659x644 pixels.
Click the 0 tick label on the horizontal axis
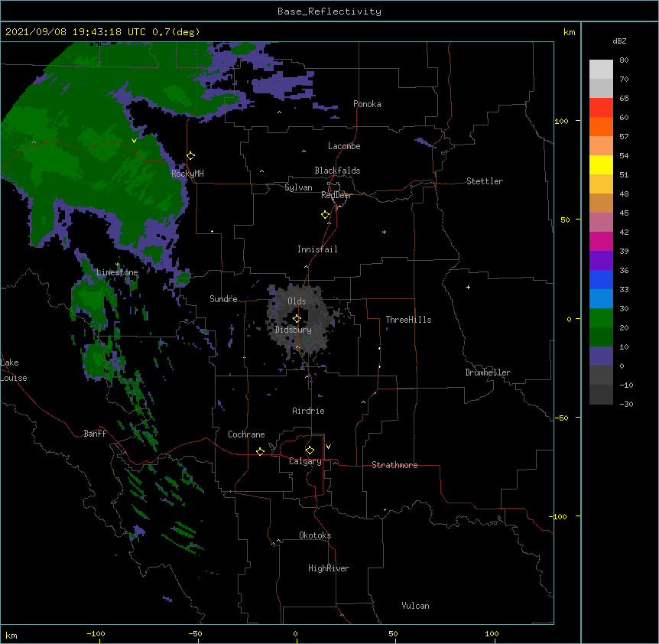[x=295, y=633]
